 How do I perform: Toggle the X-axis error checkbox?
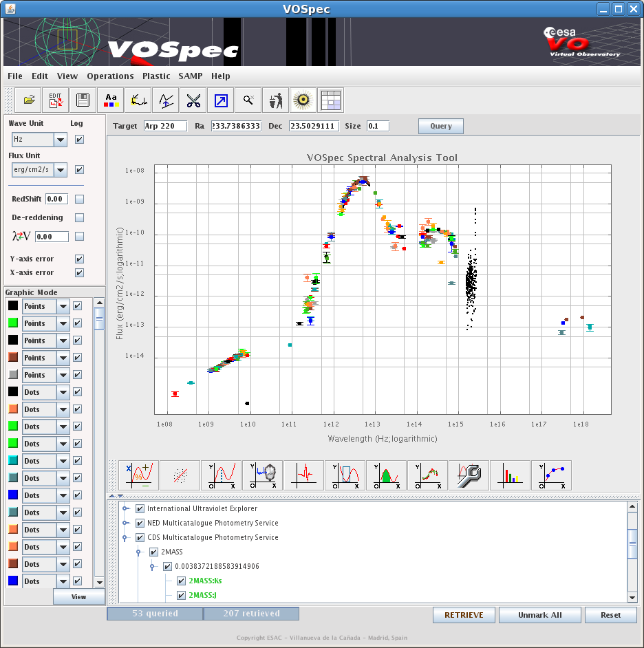79,273
